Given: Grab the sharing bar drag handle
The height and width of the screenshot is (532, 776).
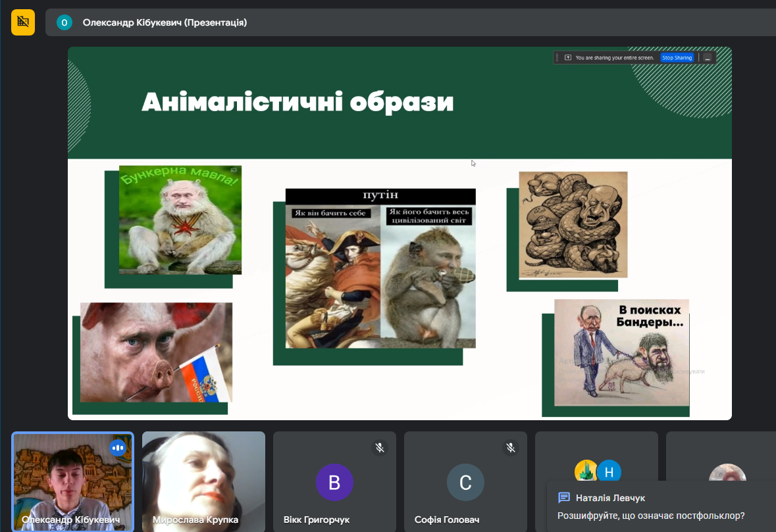Looking at the screenshot, I should 557,58.
